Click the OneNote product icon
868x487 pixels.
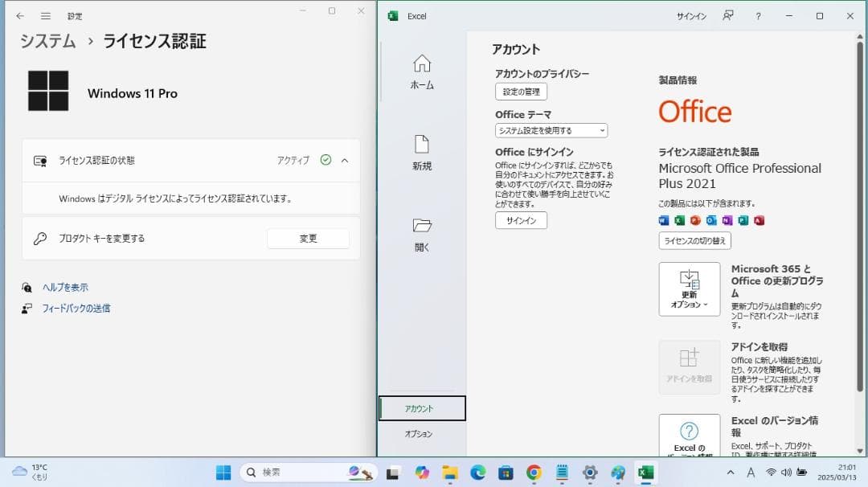point(727,220)
